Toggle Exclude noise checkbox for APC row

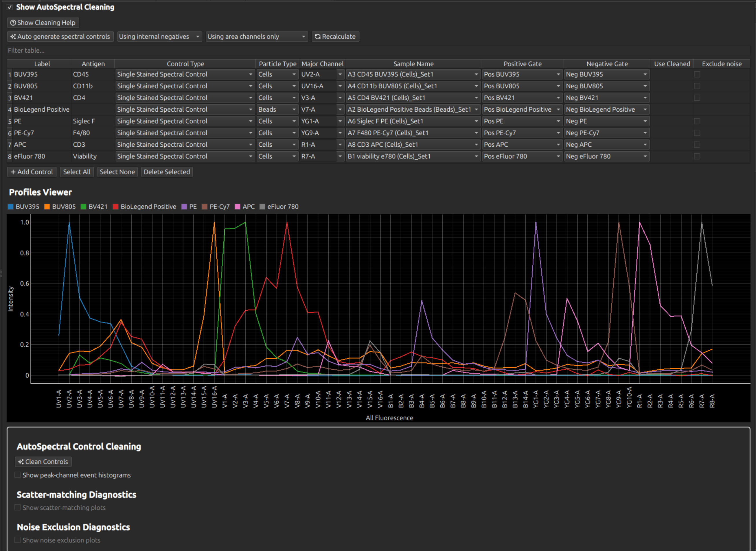[697, 144]
